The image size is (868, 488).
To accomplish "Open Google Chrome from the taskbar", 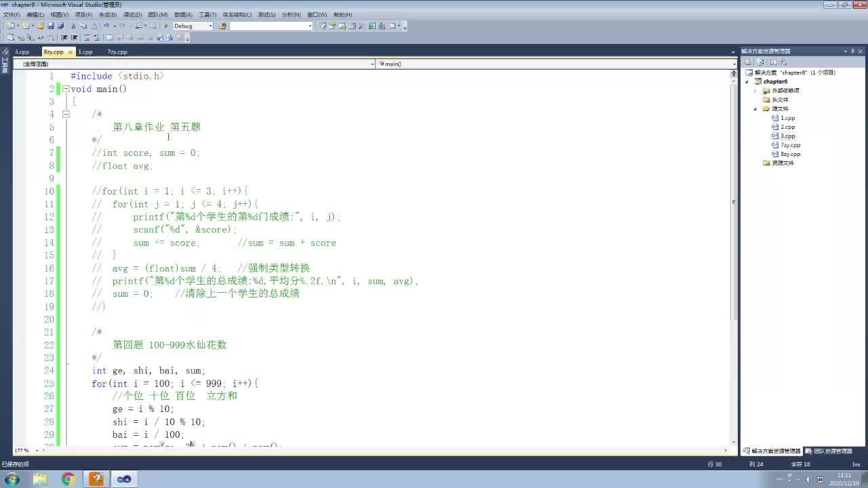I will pos(68,479).
